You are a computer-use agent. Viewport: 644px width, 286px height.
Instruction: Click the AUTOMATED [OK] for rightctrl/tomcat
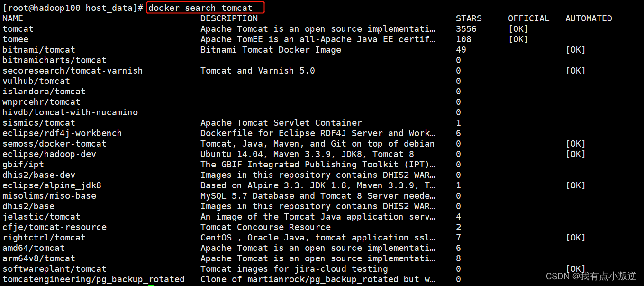tap(576, 238)
